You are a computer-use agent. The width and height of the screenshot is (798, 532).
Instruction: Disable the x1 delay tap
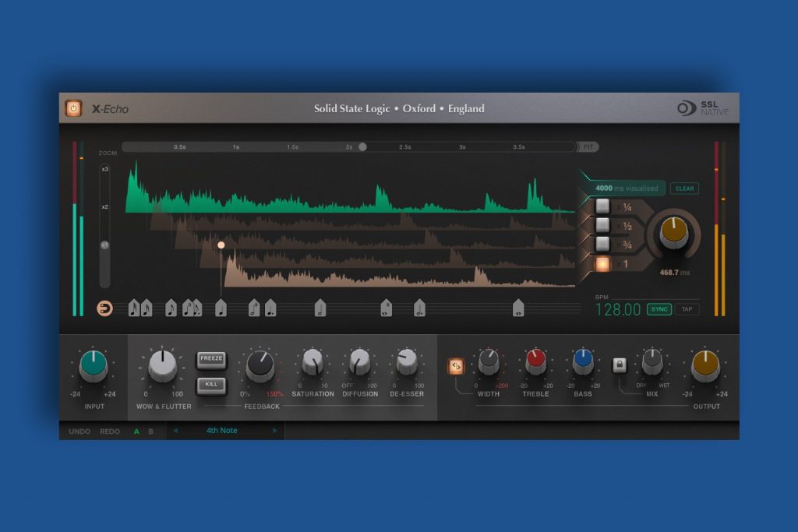coord(602,264)
